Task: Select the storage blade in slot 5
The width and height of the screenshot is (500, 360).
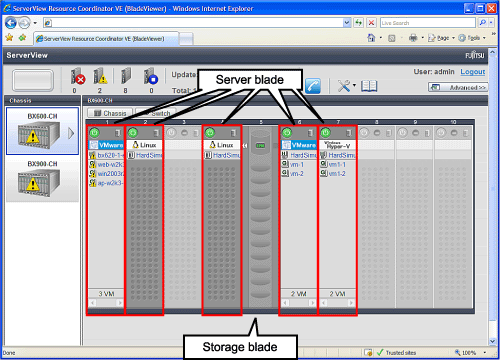Action: click(260, 217)
